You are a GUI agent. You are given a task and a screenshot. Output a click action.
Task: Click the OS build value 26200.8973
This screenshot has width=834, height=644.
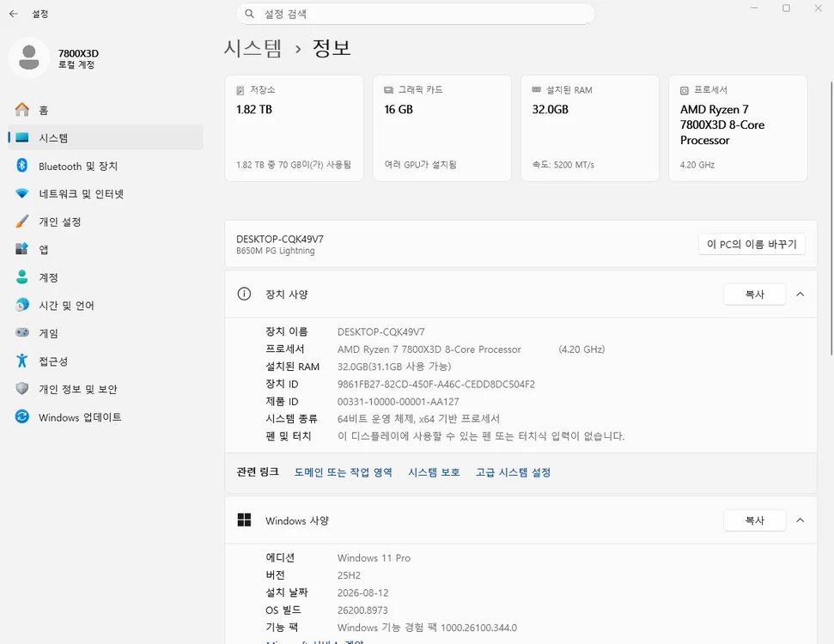pyautogui.click(x=362, y=610)
